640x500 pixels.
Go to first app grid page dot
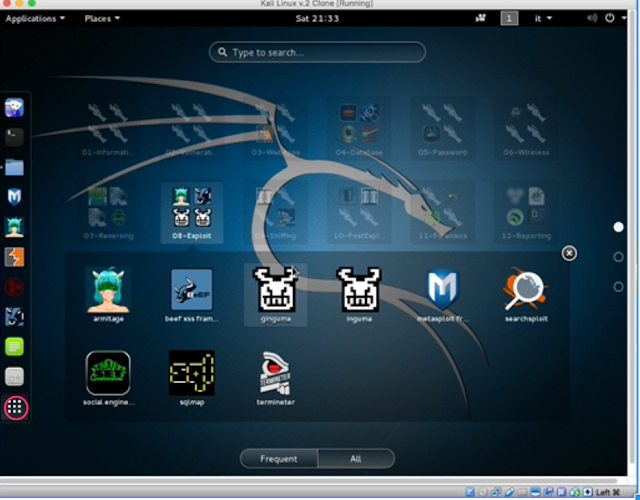[x=618, y=227]
